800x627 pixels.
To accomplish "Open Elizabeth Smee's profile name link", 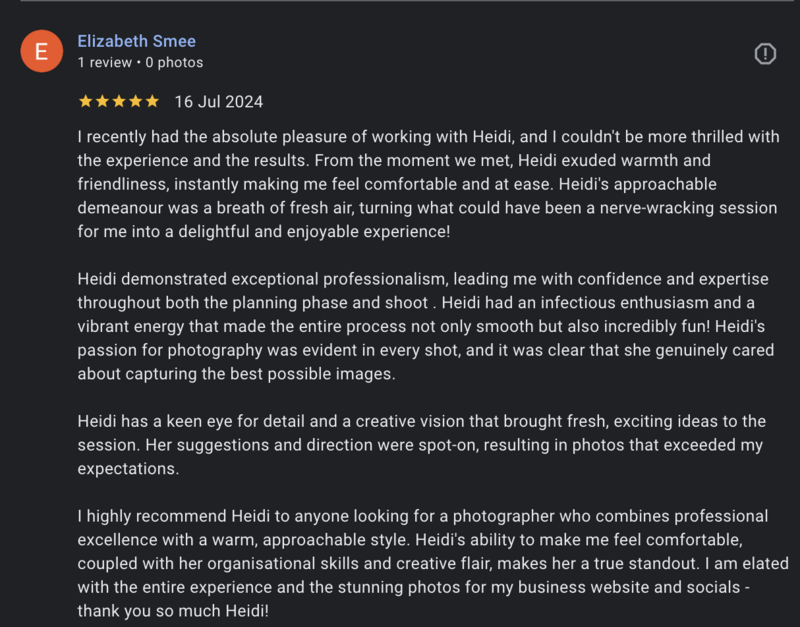I will [136, 41].
